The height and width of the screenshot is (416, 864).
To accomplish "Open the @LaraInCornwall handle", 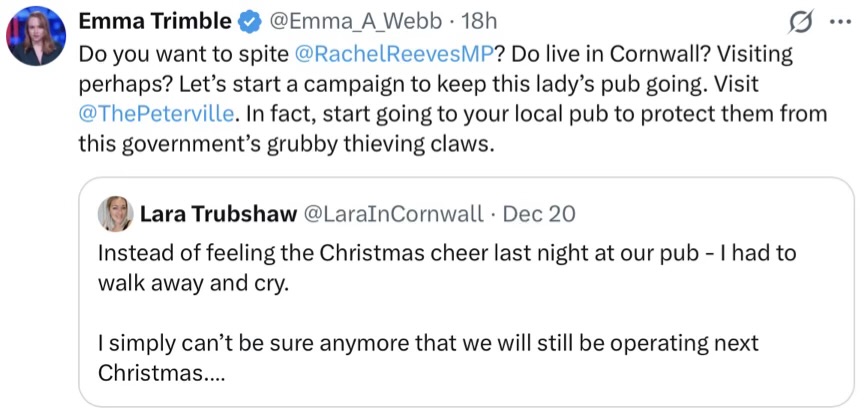I will click(x=389, y=213).
